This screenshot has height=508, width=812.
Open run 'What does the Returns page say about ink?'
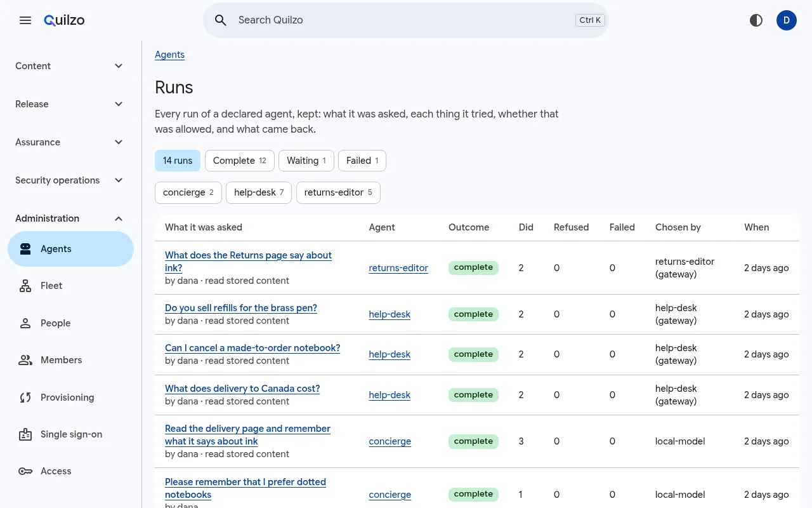(248, 262)
